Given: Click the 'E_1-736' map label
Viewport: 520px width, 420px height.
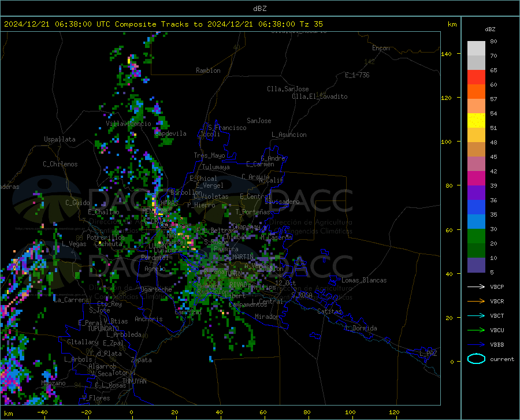Looking at the screenshot, I should (357, 75).
